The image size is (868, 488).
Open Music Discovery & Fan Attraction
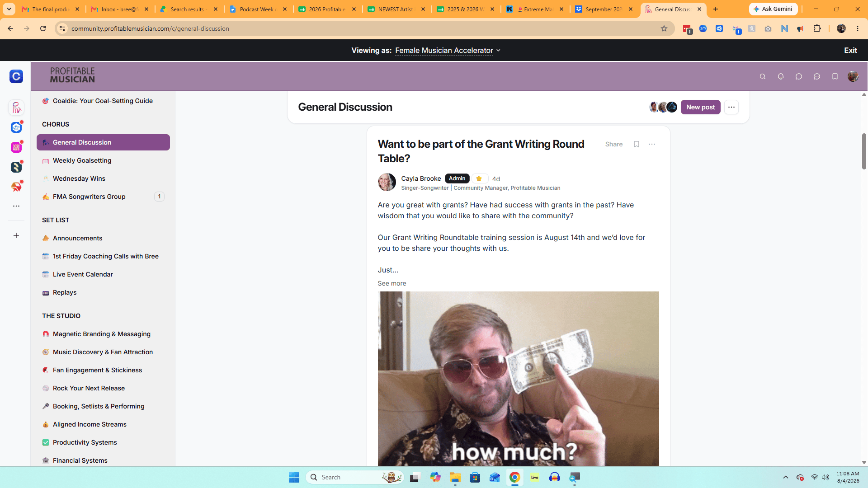click(x=103, y=352)
